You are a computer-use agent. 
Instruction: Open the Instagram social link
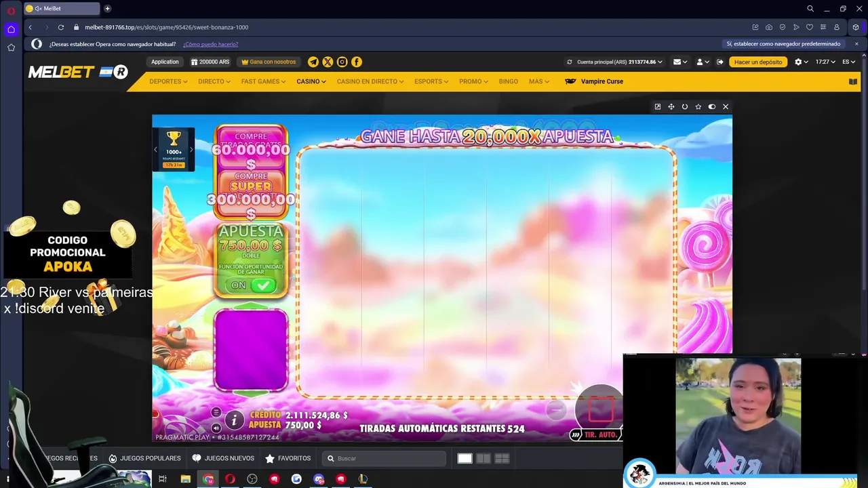[342, 62]
